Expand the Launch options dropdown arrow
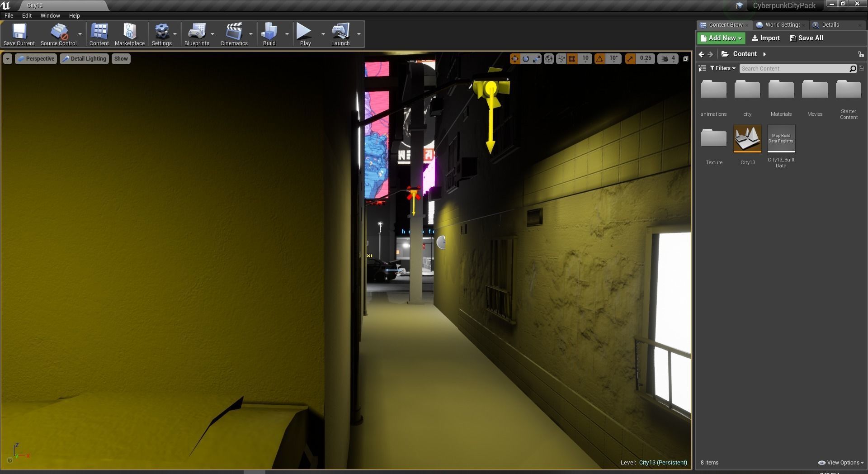 click(x=359, y=34)
